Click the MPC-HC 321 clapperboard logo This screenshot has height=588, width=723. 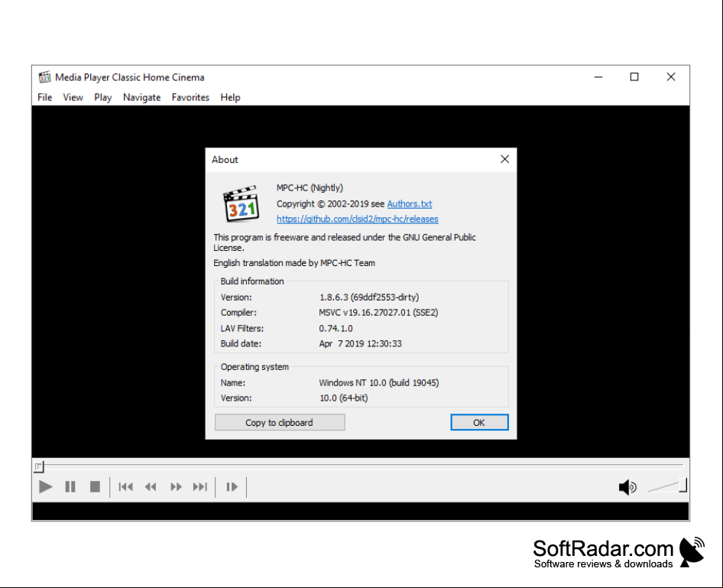pos(242,204)
